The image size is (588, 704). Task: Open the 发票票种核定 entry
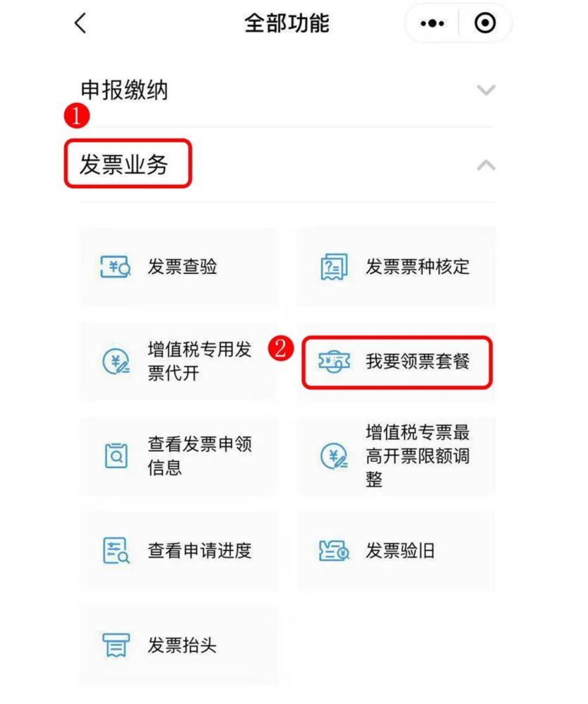396,267
